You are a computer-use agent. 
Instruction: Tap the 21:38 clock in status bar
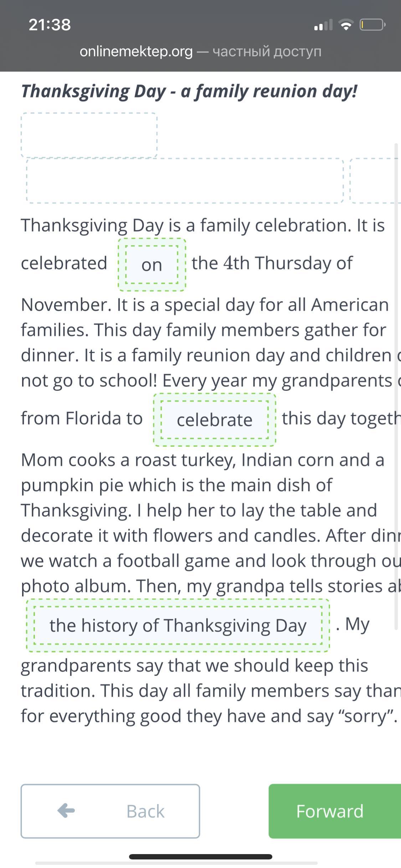click(50, 25)
